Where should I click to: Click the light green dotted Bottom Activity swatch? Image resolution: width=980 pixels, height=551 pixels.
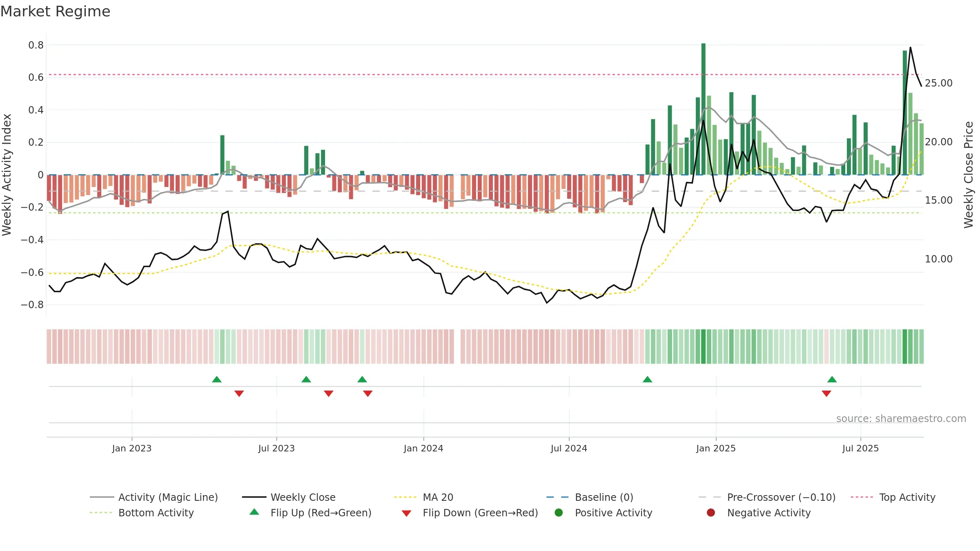pyautogui.click(x=101, y=513)
